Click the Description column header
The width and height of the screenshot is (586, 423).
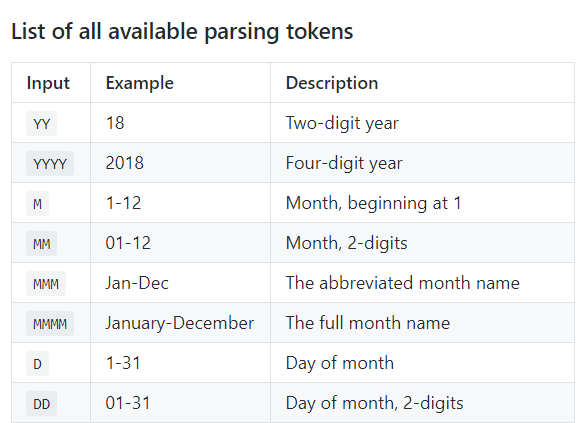(x=332, y=83)
